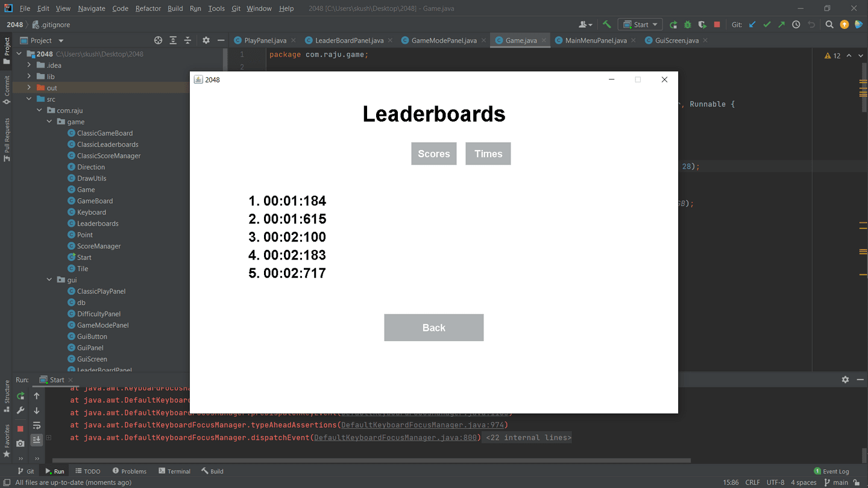The height and width of the screenshot is (488, 868).
Task: Open the Event Log
Action: 831,471
